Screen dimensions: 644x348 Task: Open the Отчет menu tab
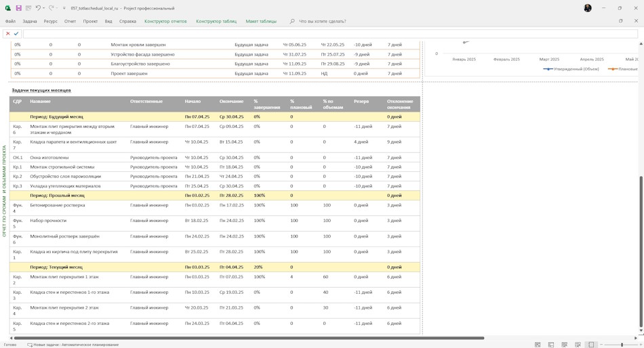point(70,21)
